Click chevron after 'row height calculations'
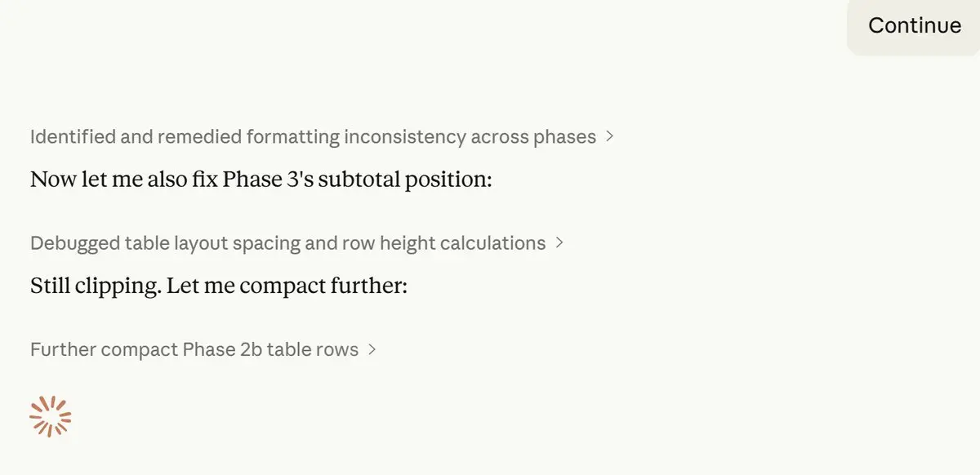Screen dimensions: 980x475 [559, 242]
